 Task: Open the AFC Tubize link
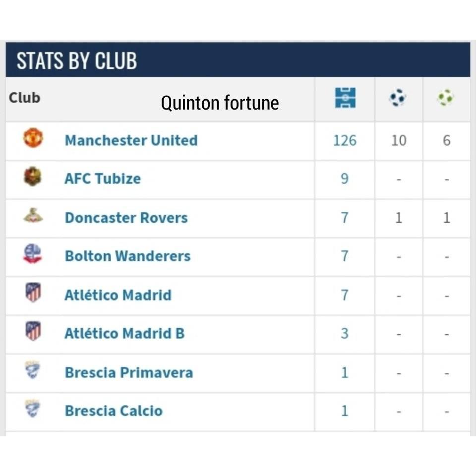pos(103,179)
